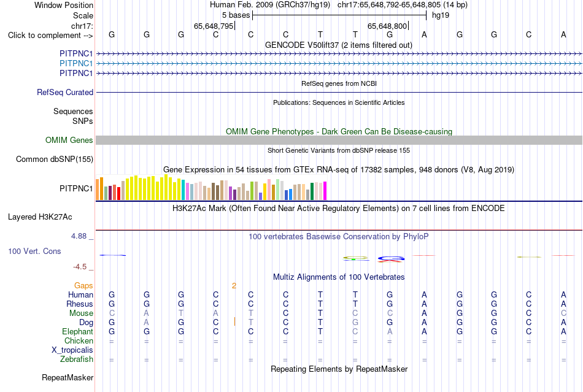The height and width of the screenshot is (392, 583).
Task: Click the 'Layered H3K27Ac' track label
Action: [x=40, y=217]
